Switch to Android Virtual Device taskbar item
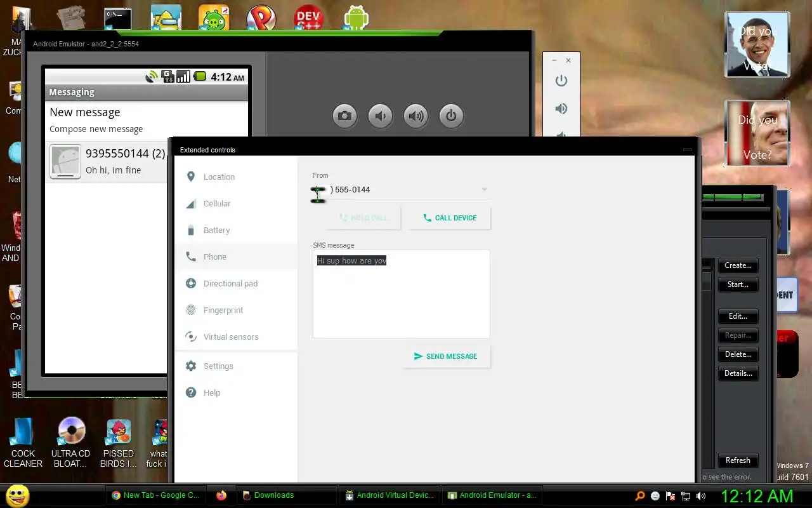Image resolution: width=812 pixels, height=508 pixels. (x=390, y=495)
